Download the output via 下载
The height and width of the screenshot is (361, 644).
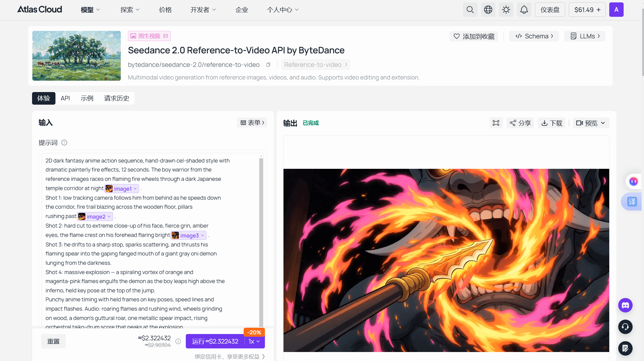[551, 123]
